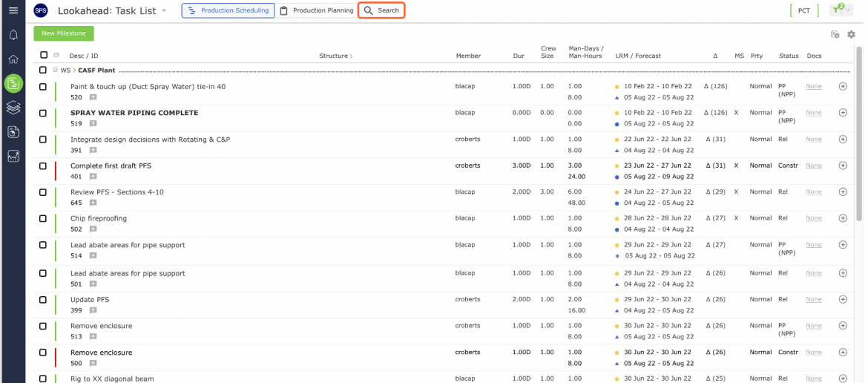Click the LRM / Forecast column header
Screen dimensions: 868x383
[638, 56]
